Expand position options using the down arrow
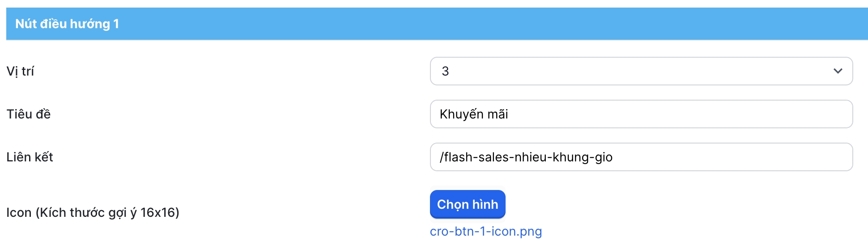Image resolution: width=868 pixels, height=245 pixels. [838, 71]
